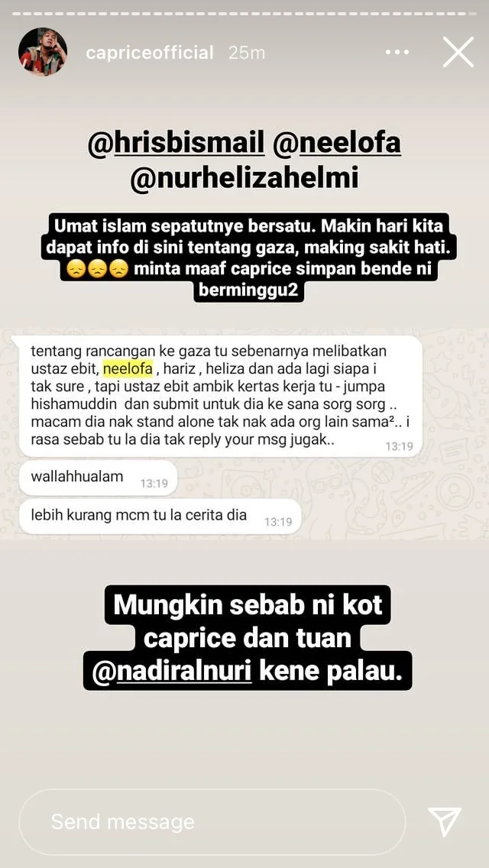
Task: Open the capriceofficial username link
Action: pyautogui.click(x=150, y=53)
